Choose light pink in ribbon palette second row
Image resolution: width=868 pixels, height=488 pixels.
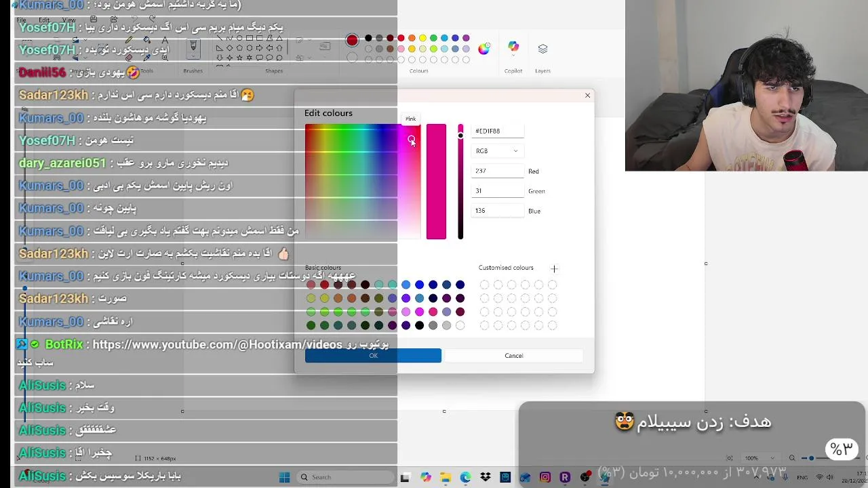[401, 49]
